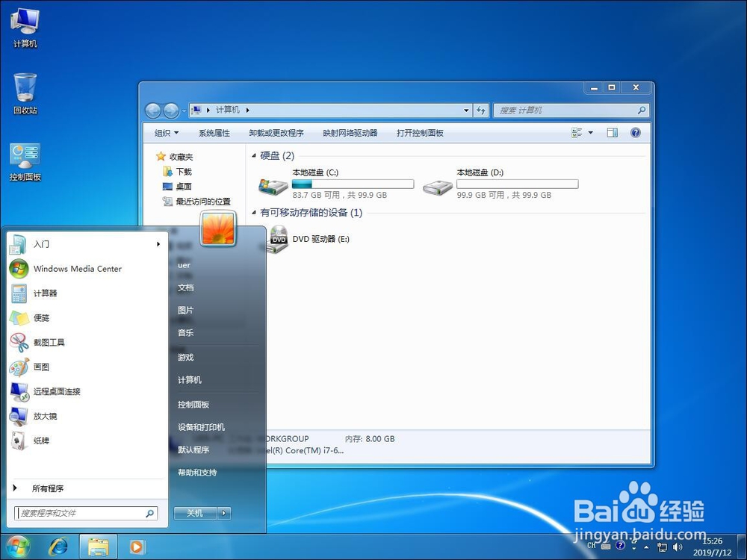Open 计算机 in Start menu right pane
This screenshot has width=747, height=560.
coord(190,380)
